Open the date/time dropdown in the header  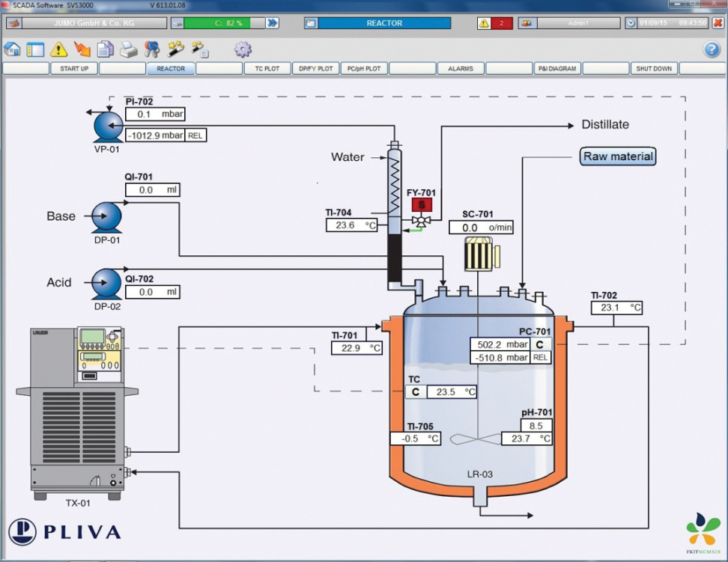(630, 22)
